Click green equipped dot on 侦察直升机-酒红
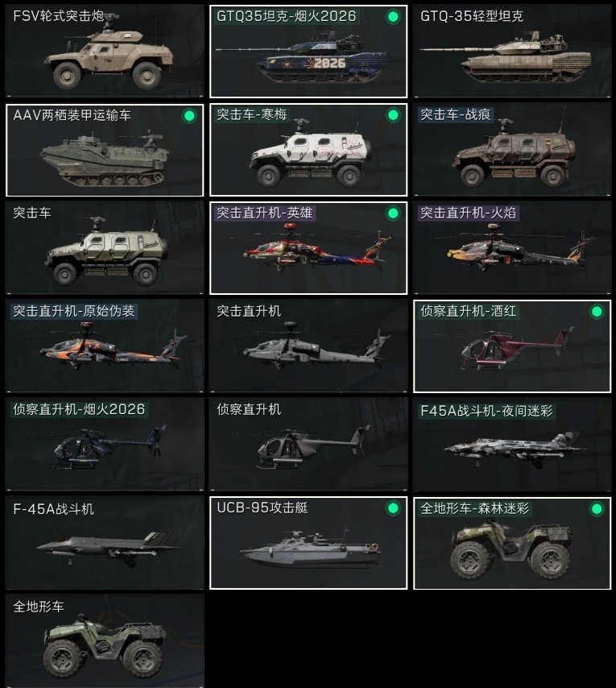 click(597, 312)
